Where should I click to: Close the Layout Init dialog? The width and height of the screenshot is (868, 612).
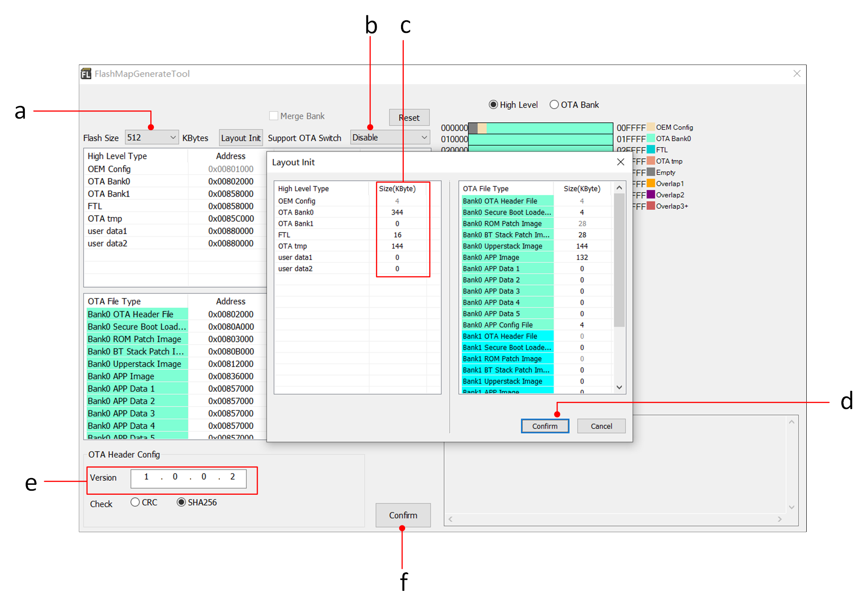620,162
